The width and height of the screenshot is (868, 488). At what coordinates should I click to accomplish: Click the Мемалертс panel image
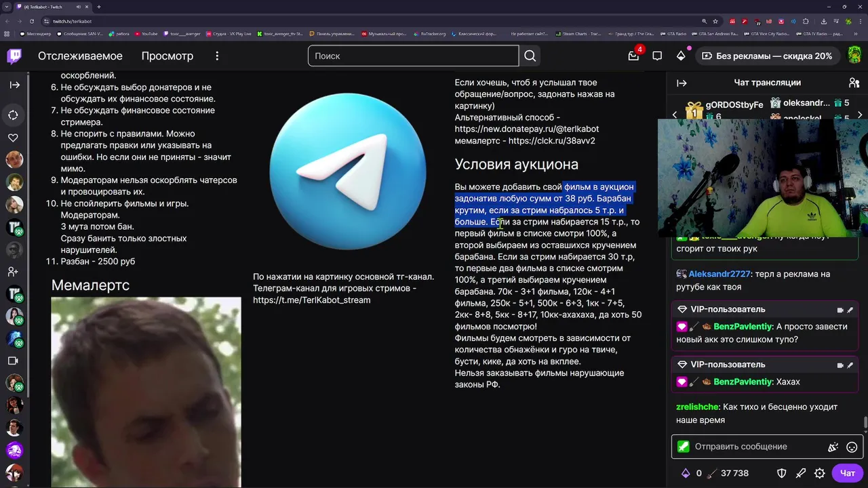coord(146,392)
